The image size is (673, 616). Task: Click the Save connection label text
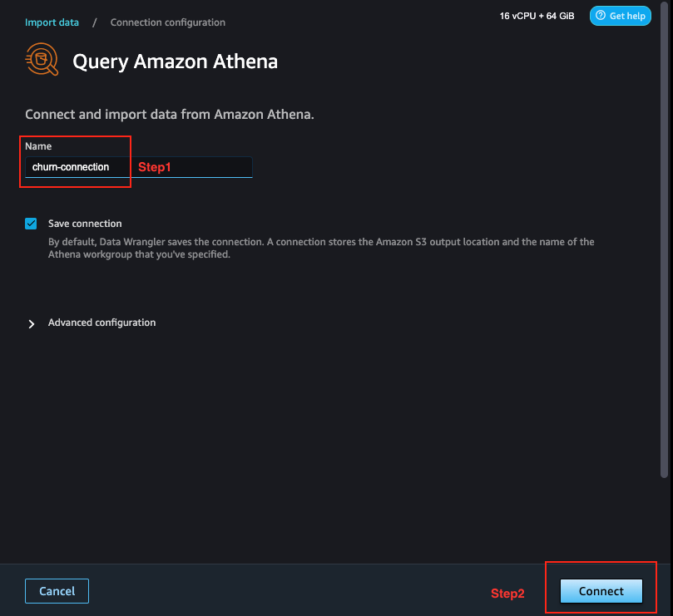85,224
